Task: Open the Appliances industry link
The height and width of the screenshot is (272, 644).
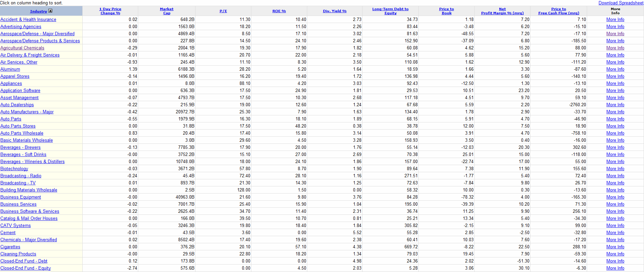Action: coord(11,84)
